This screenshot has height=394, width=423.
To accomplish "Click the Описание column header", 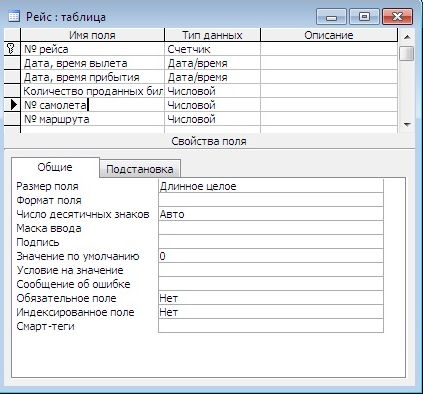I will point(329,35).
